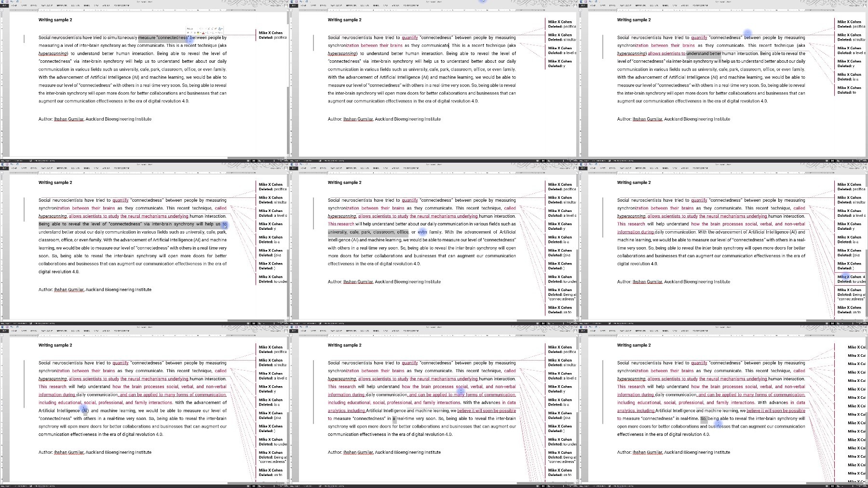Open FILE tab in top-left Word window
868x488 pixels.
[4, 5]
